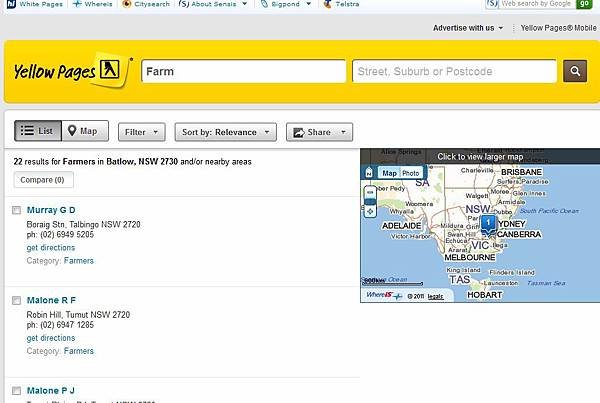The height and width of the screenshot is (403, 600).
Task: Click the WhereIs icon in top bar
Action: [x=77, y=4]
